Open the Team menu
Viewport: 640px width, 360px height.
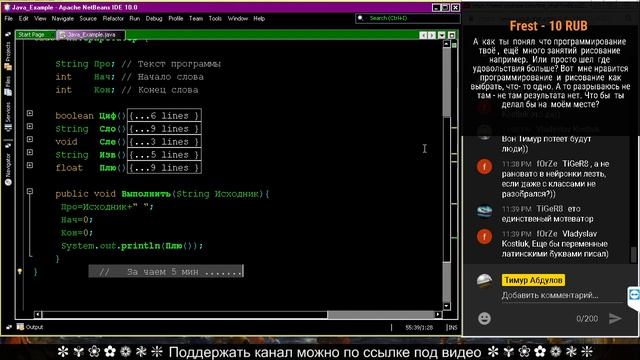coord(196,18)
